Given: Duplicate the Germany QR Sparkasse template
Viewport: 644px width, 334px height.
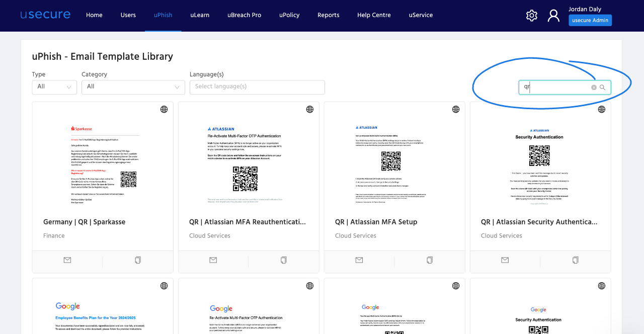Looking at the screenshot, I should (x=137, y=260).
